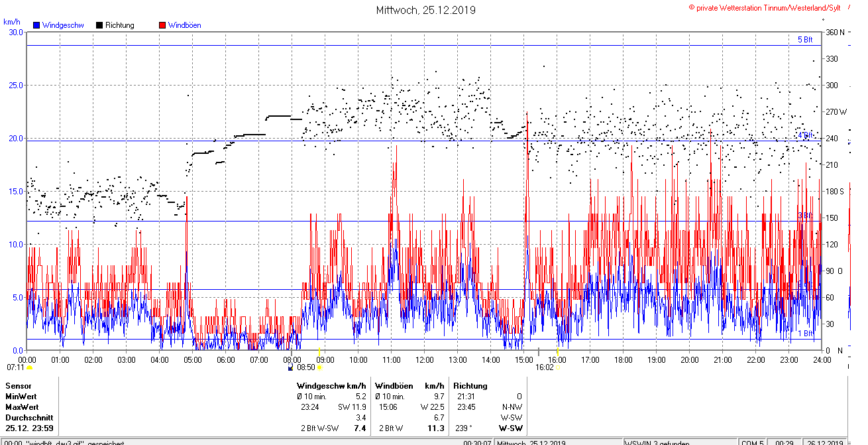Click the black Richtung legend color box

tap(99, 25)
